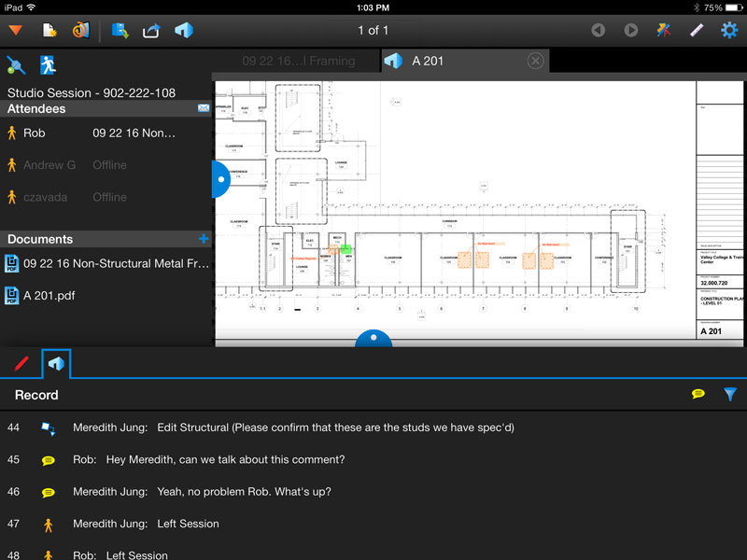Open the Studio icon in top toolbar

pyautogui.click(x=184, y=31)
